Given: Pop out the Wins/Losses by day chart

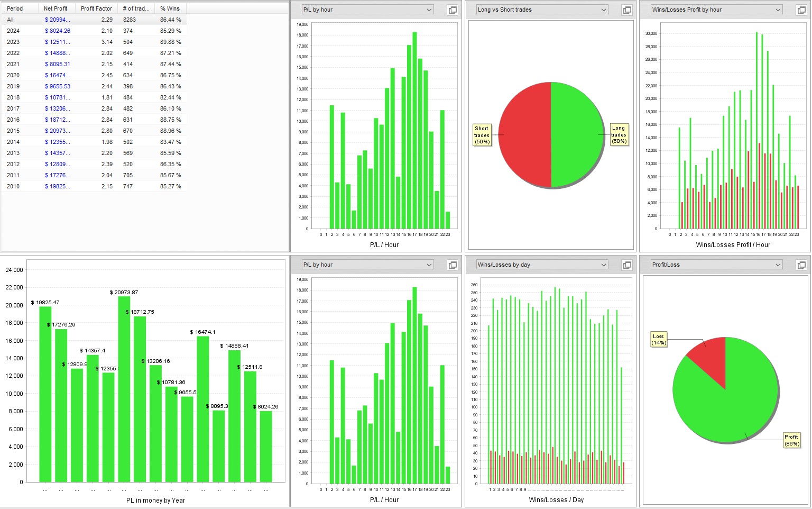Looking at the screenshot, I should coord(627,265).
